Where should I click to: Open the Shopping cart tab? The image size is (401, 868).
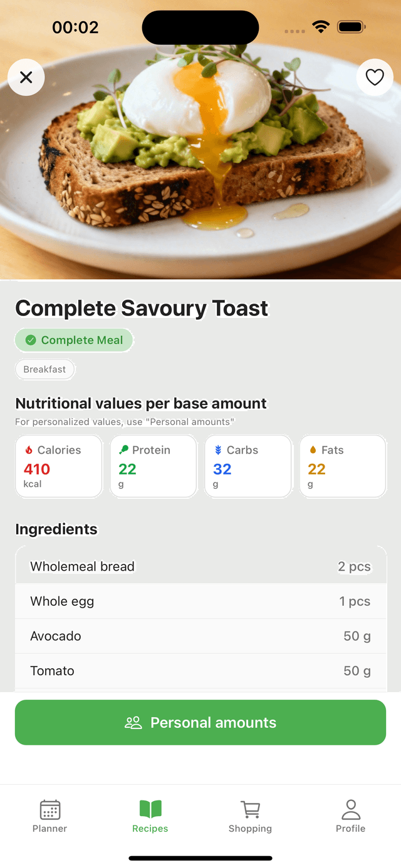[250, 815]
